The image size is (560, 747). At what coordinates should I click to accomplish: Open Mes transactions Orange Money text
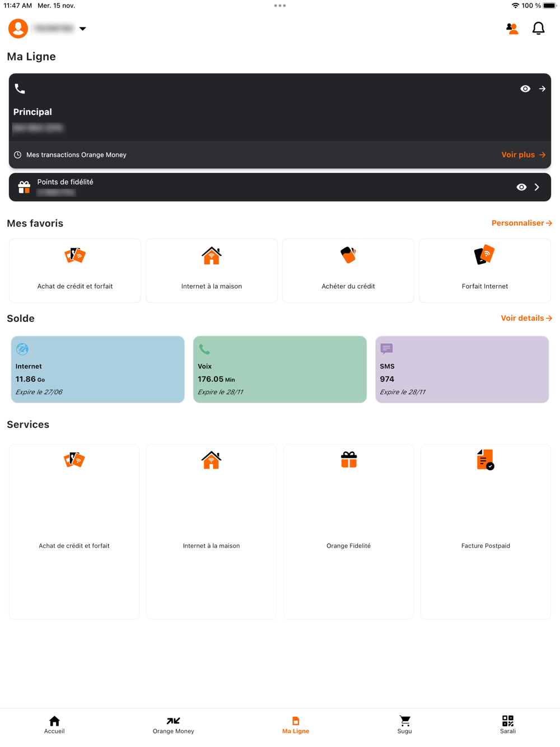coord(76,155)
